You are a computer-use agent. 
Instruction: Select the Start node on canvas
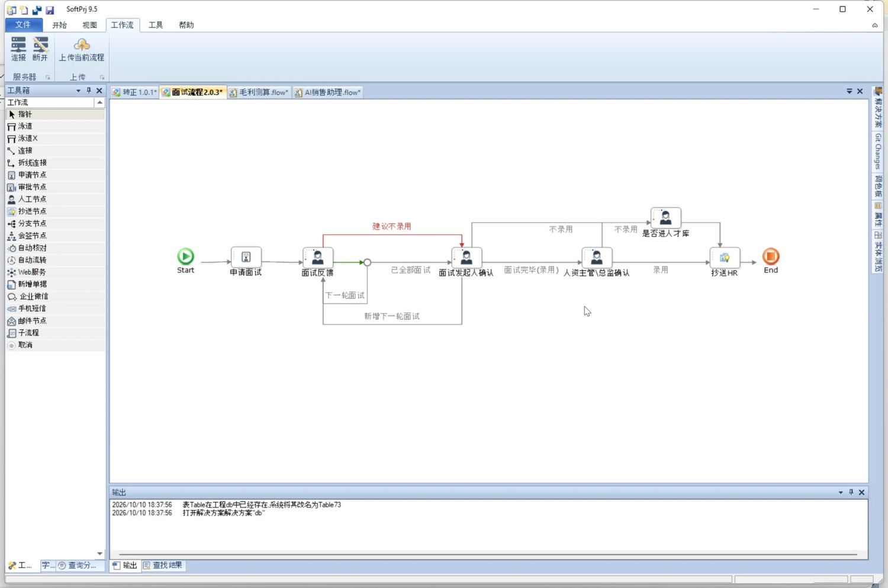point(185,256)
